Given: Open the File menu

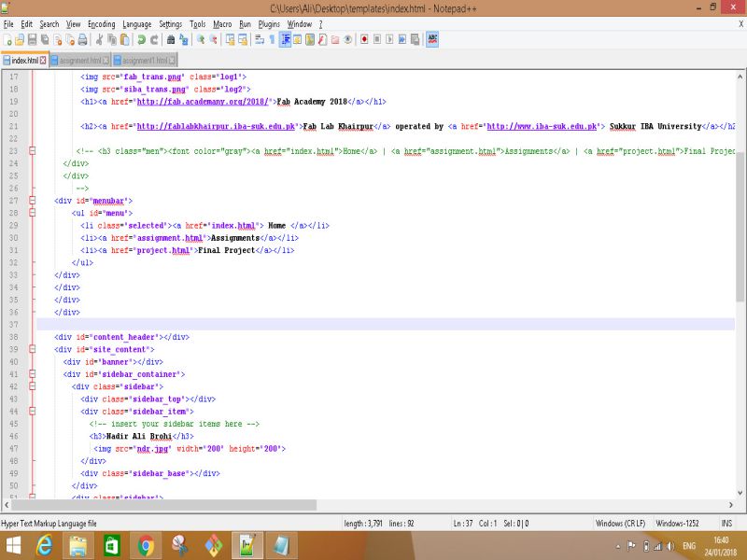Looking at the screenshot, I should pyautogui.click(x=8, y=24).
